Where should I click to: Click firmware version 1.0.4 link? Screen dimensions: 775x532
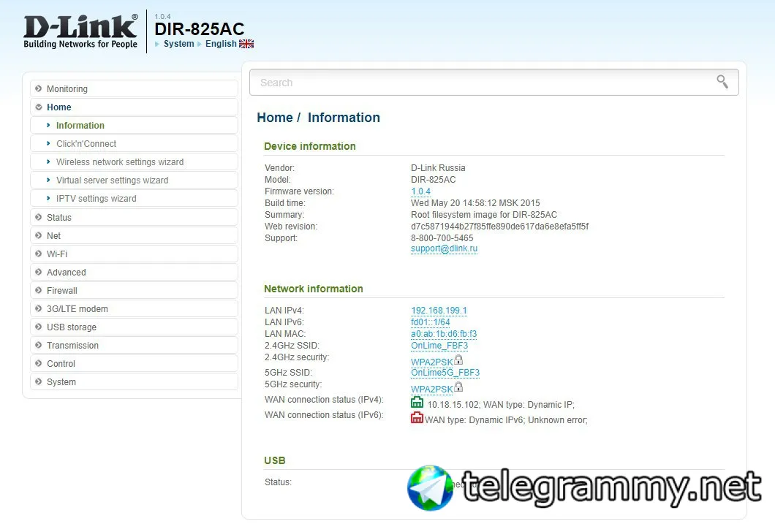click(420, 191)
